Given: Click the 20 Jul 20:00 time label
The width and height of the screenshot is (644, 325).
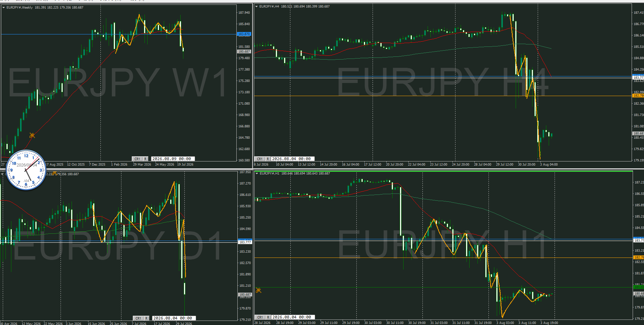Looking at the screenshot, I should click(x=395, y=165).
